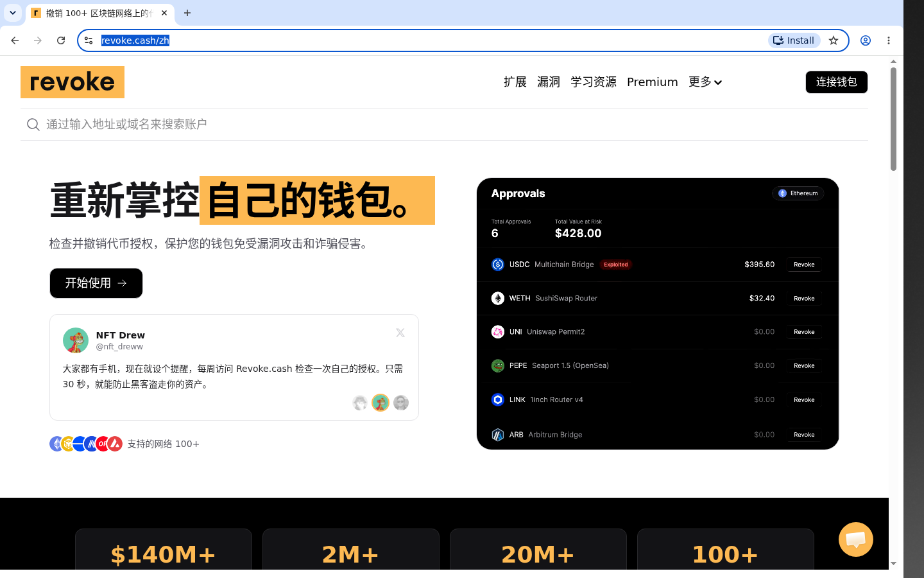Screen dimensions: 924x578
Task: Open the Premium menu item
Action: [653, 82]
